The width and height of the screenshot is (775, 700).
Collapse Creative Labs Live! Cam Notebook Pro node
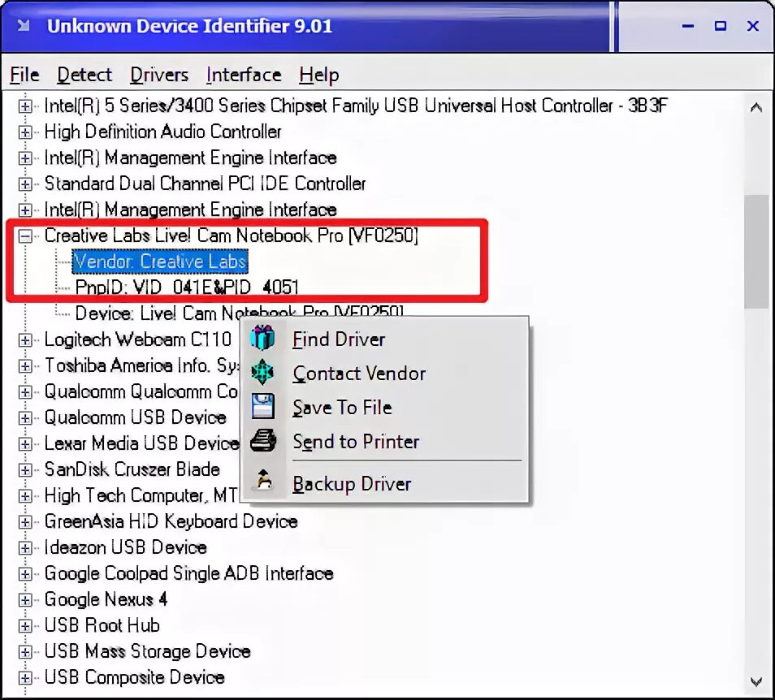tap(25, 236)
